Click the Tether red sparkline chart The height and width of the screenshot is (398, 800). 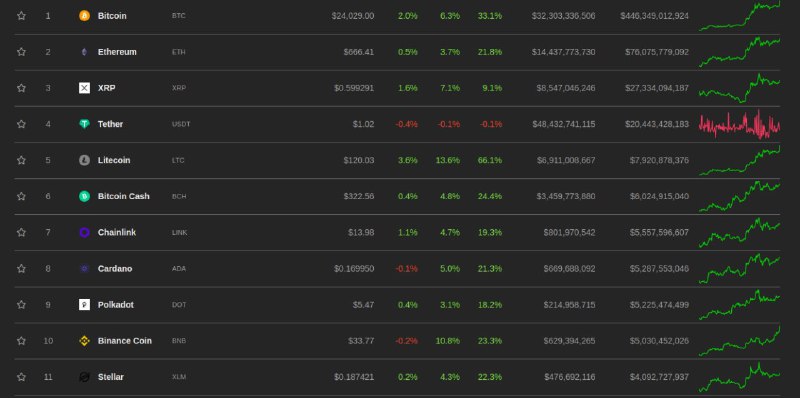click(739, 124)
